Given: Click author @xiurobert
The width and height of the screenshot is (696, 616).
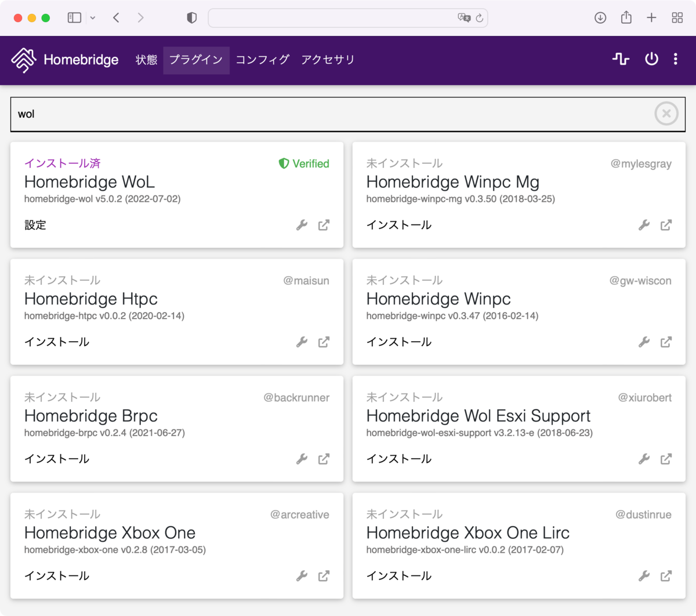Looking at the screenshot, I should click(x=645, y=398).
